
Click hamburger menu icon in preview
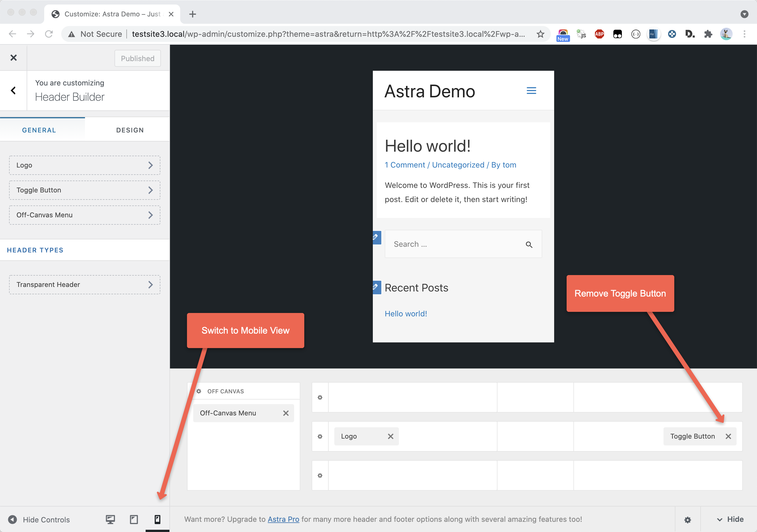pyautogui.click(x=531, y=91)
